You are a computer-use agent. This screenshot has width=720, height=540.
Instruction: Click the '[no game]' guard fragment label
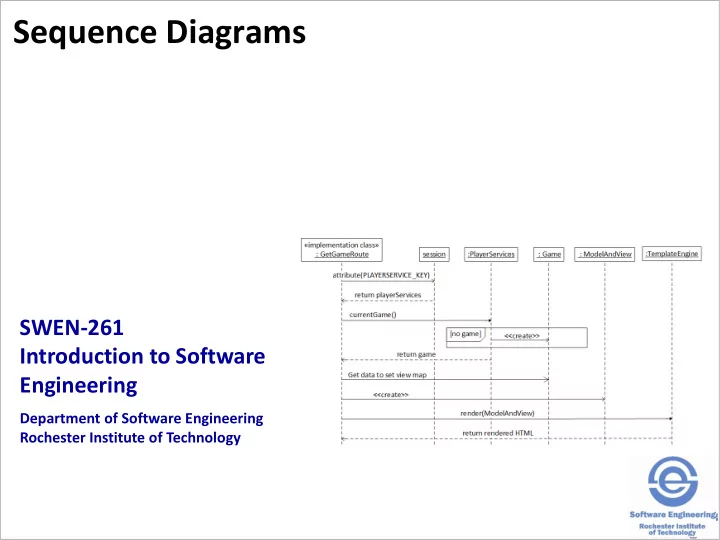tap(465, 334)
